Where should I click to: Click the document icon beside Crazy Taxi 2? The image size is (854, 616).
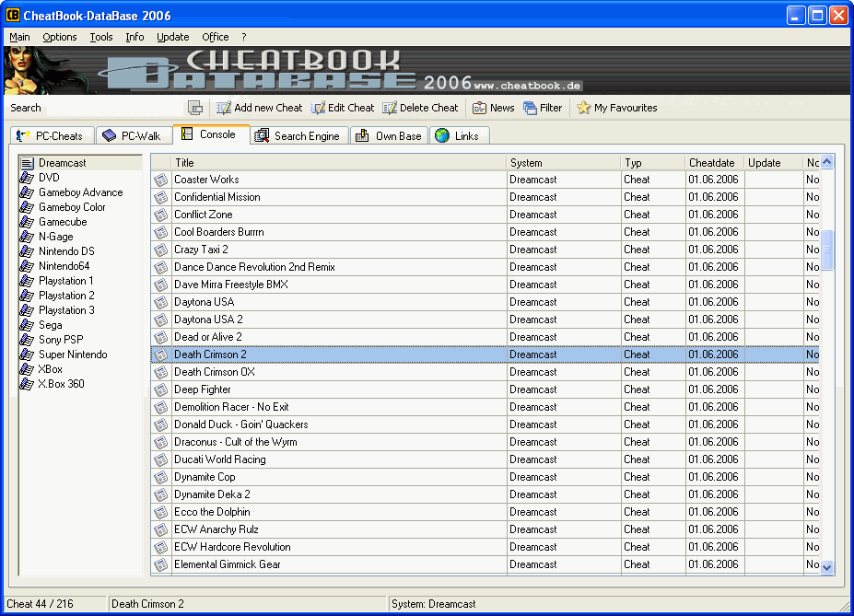point(161,250)
